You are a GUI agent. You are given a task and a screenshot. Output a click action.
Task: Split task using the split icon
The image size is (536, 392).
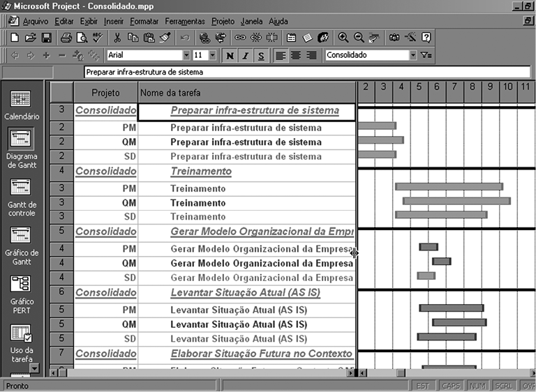click(271, 38)
